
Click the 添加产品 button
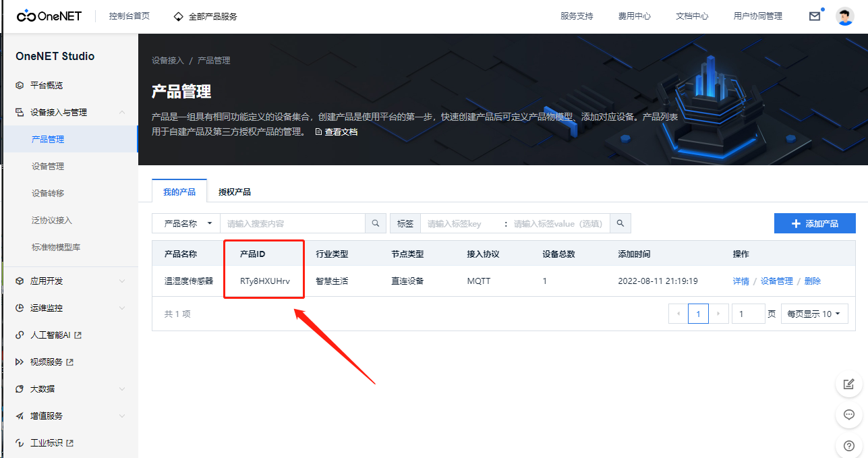point(815,223)
